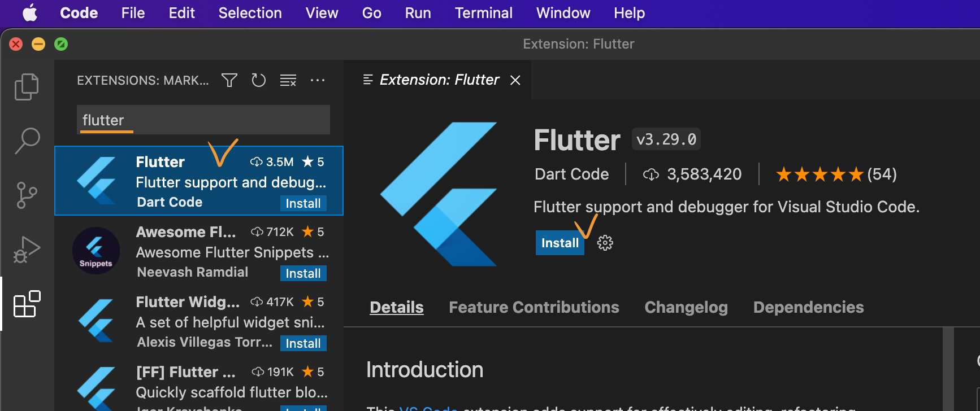Filter extensions with the funnel icon
Viewport: 980px width, 411px height.
pyautogui.click(x=229, y=80)
